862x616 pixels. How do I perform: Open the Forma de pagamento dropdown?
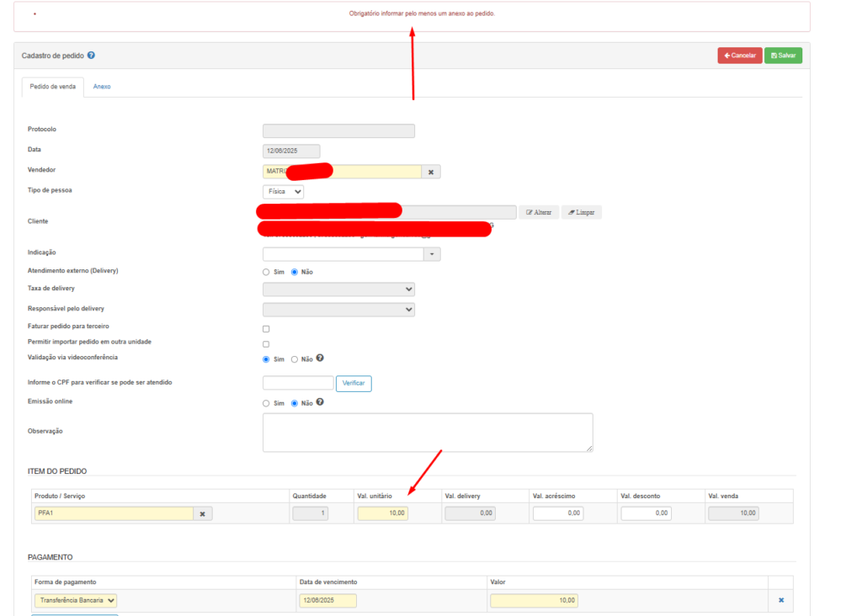(x=76, y=600)
